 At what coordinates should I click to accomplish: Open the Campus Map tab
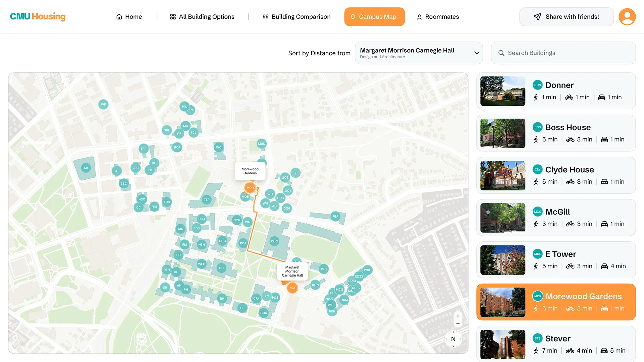click(374, 17)
